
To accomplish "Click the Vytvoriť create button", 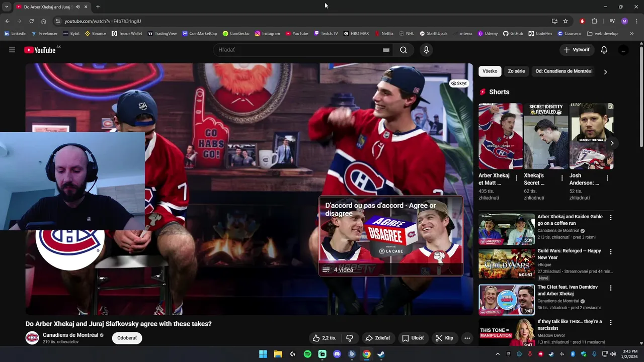I will click(x=577, y=50).
